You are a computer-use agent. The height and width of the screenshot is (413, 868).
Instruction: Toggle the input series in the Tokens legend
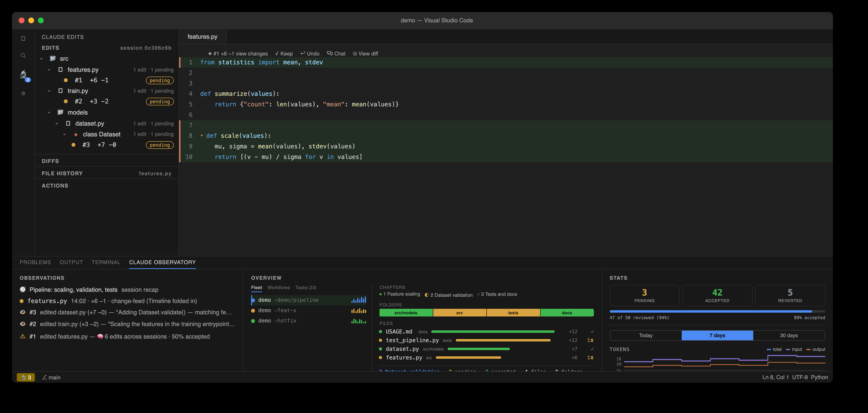pos(794,349)
